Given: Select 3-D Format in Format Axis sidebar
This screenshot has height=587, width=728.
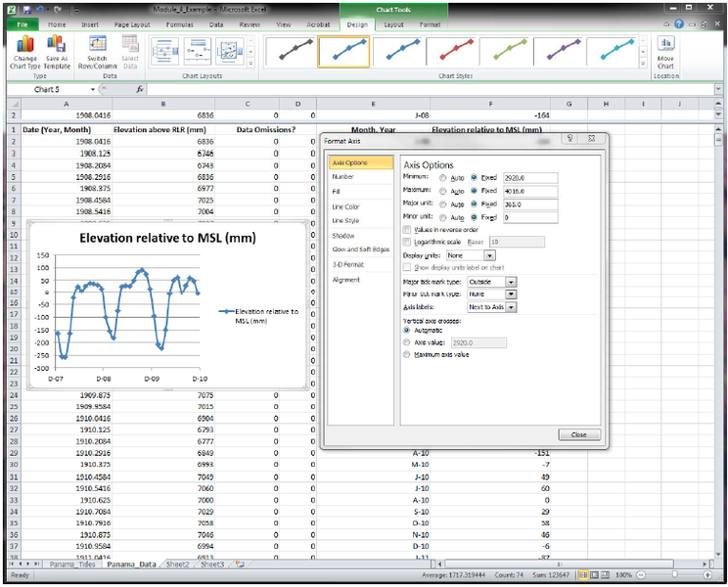Looking at the screenshot, I should pos(360,264).
